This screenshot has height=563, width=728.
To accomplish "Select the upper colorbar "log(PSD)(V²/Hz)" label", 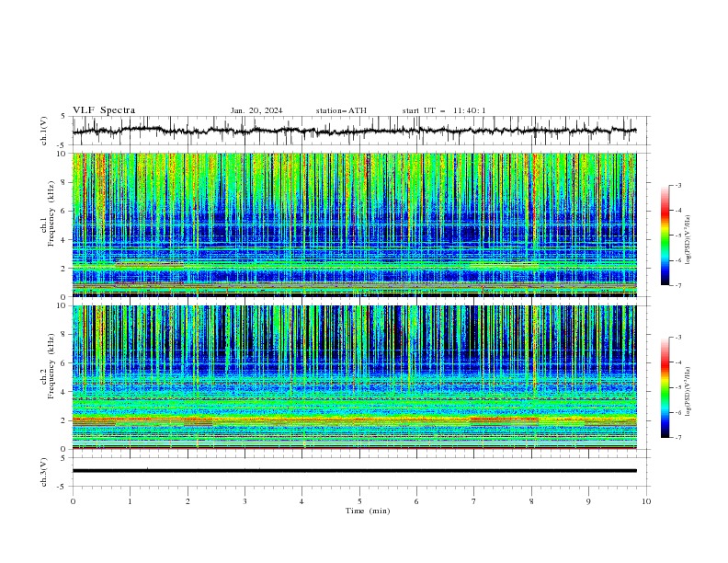I will pyautogui.click(x=688, y=240).
